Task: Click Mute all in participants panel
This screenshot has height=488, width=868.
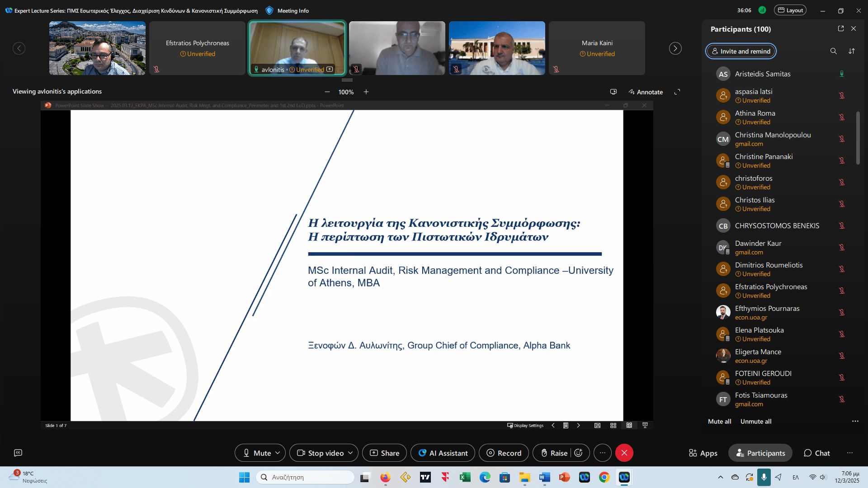Action: (719, 421)
